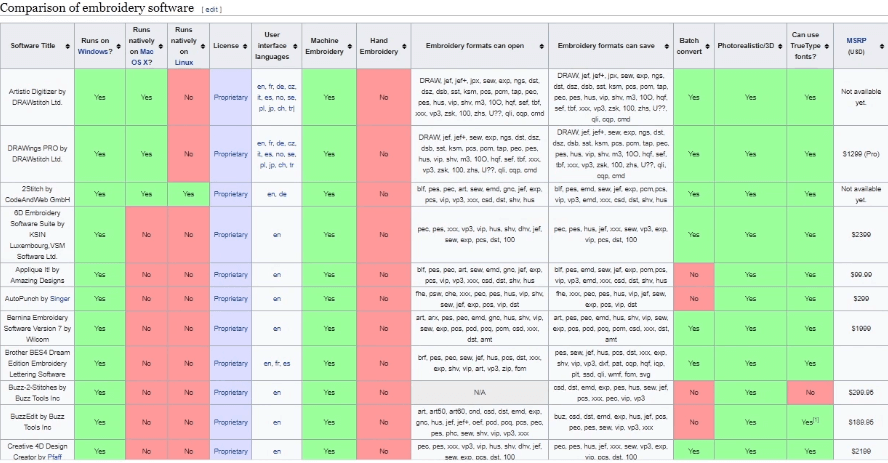The height and width of the screenshot is (463, 888).
Task: Sort by Can use TrueType fonts arrows
Action: (x=827, y=46)
